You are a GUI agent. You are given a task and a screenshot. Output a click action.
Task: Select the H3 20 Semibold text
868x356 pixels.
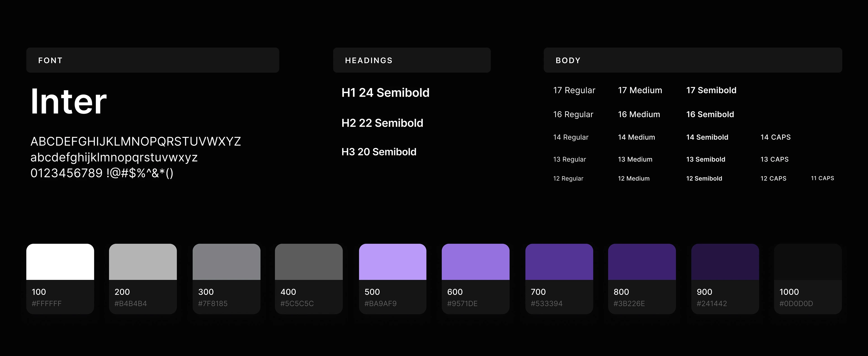click(x=379, y=152)
